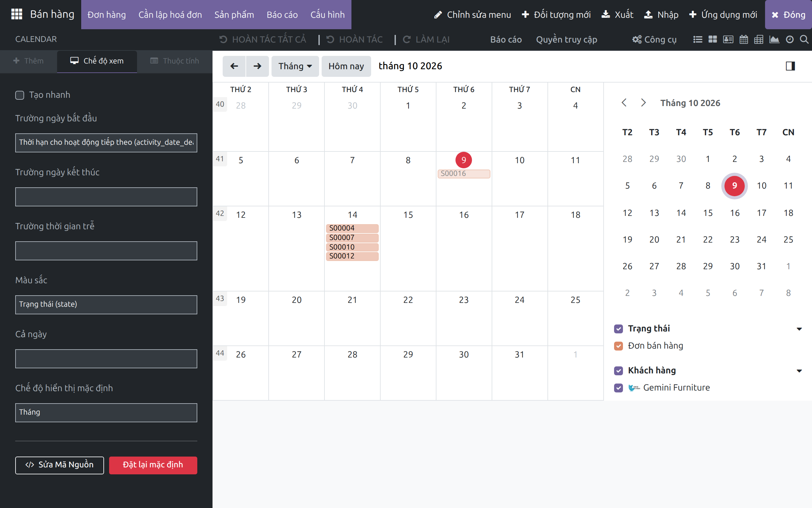Viewport: 812px width, 508px height.
Task: Open the graph view icon
Action: coord(774,40)
